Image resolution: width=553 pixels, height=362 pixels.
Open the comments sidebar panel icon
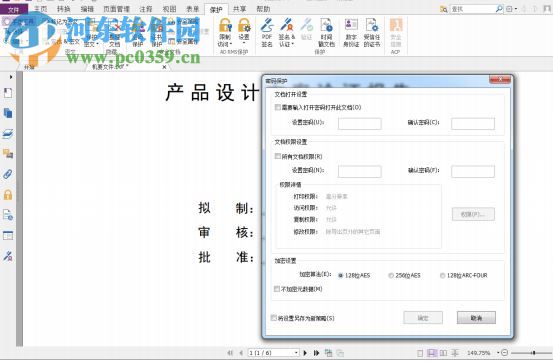click(x=8, y=154)
